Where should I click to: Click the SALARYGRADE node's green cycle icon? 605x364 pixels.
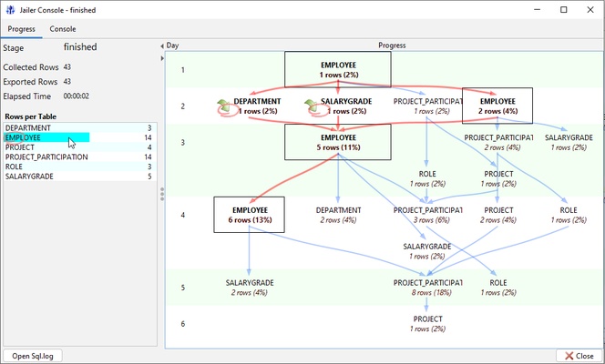tap(313, 106)
